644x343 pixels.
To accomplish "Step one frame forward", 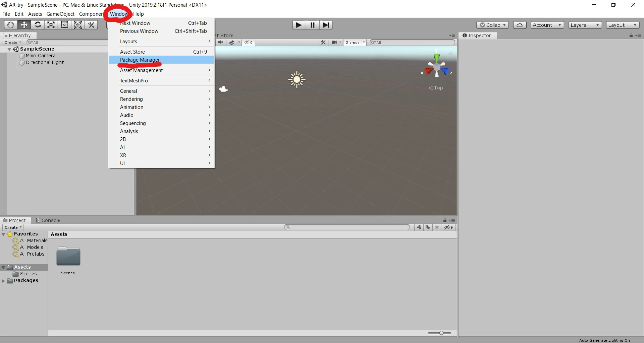I will click(326, 25).
